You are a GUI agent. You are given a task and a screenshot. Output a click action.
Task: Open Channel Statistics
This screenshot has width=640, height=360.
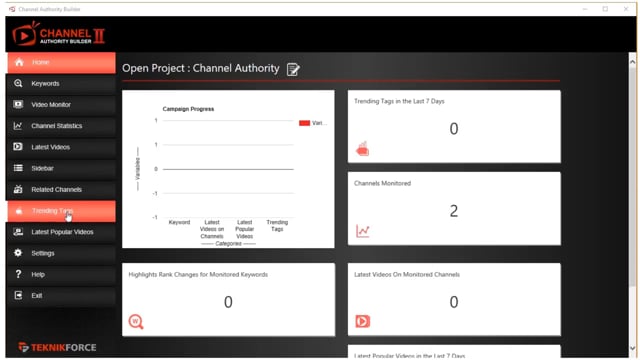coord(61,126)
